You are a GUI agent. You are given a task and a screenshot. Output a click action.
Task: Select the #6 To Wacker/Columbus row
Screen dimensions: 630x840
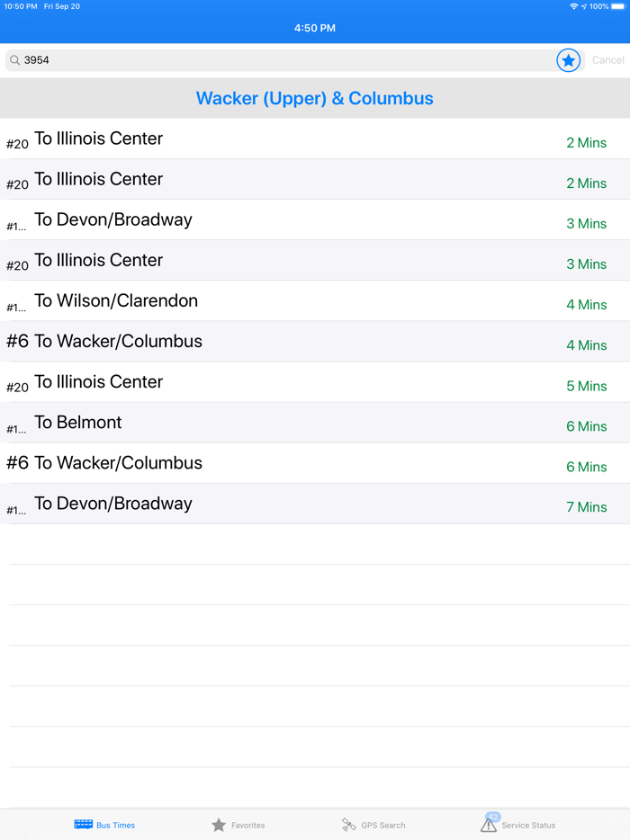[x=315, y=341]
